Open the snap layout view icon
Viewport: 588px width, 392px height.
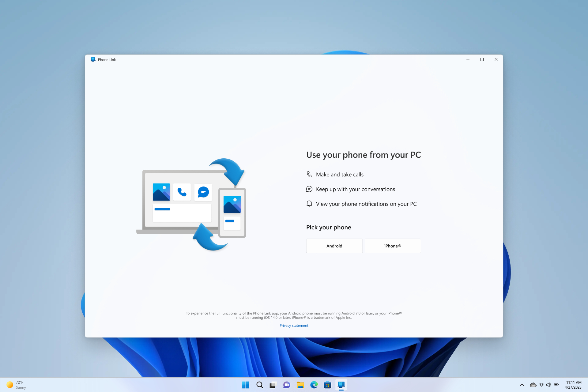[482, 59]
